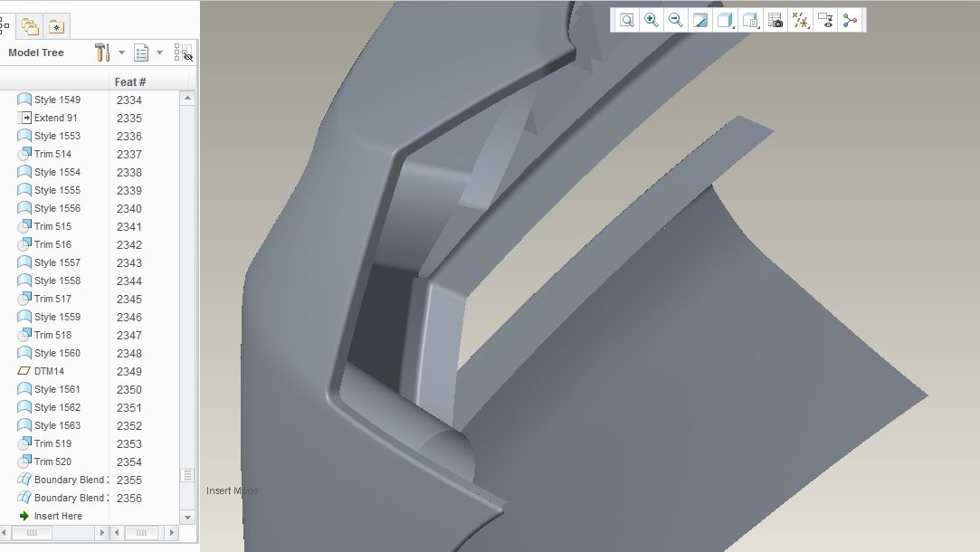This screenshot has width=980, height=552.
Task: Select Boundary Blend feature numbered 2356
Action: coord(71,499)
